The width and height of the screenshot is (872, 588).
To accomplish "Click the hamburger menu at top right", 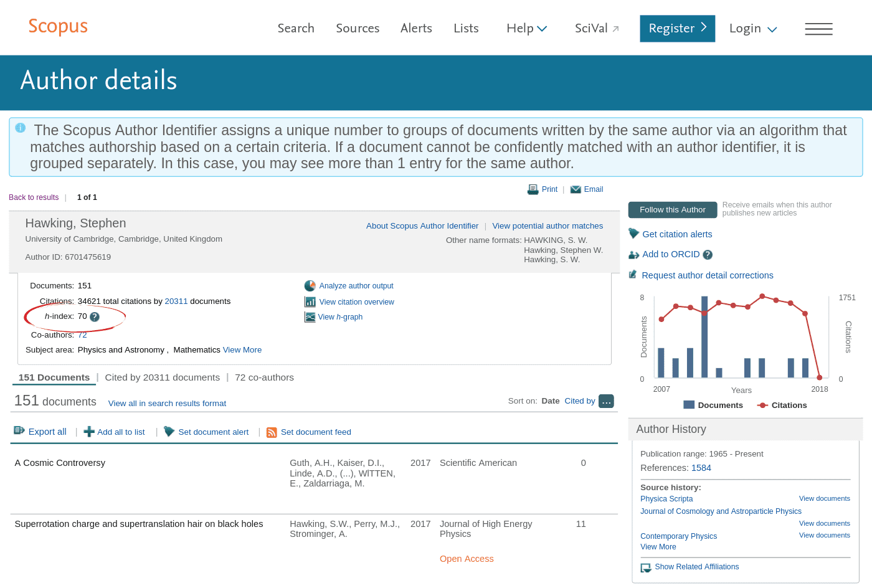I will pos(818,29).
